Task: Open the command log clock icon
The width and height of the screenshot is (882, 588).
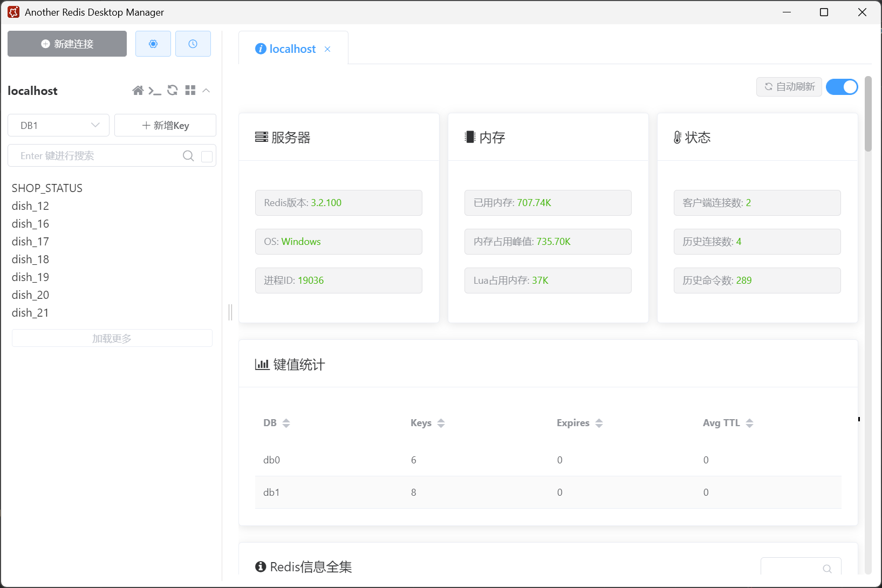Action: [193, 44]
